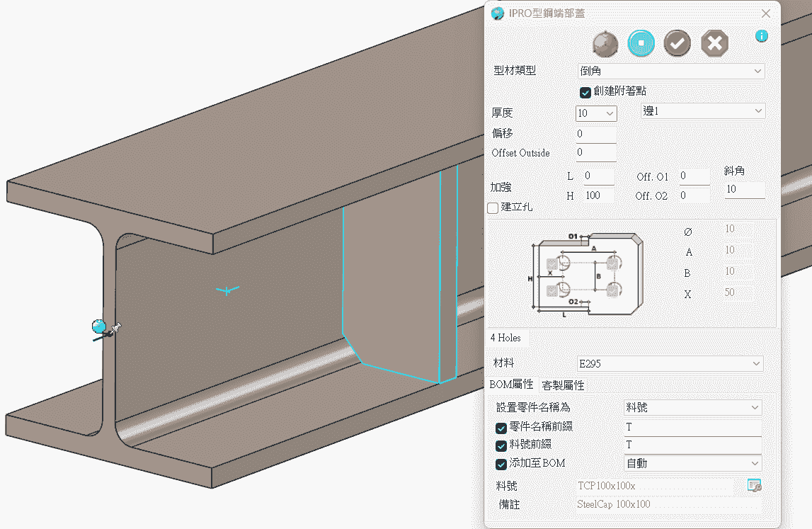Open 厚度 dropdown showing 10
Screen dimensions: 812x529
596,113
